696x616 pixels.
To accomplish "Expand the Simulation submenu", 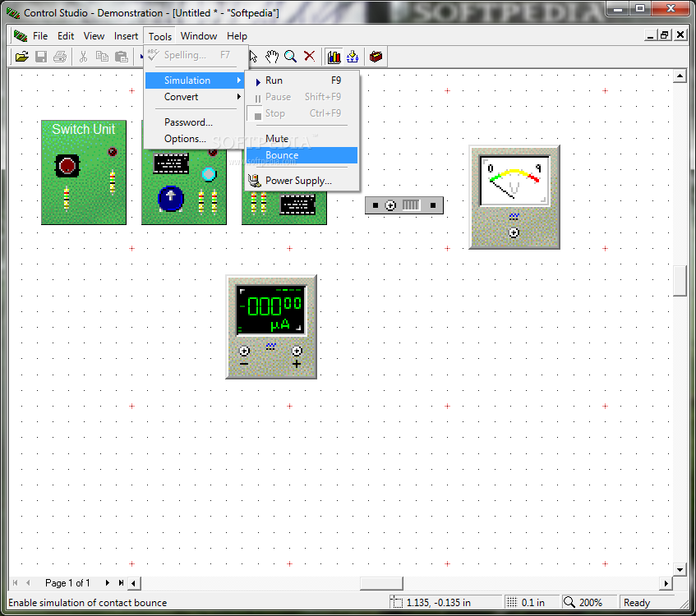I will [195, 80].
